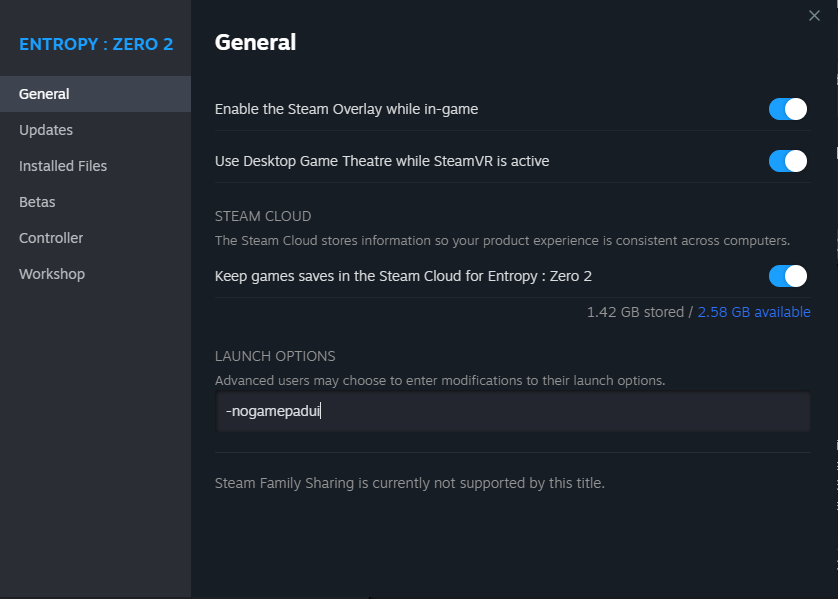The image size is (838, 599).
Task: Click the STEAM CLOUD section header
Action: 263,216
